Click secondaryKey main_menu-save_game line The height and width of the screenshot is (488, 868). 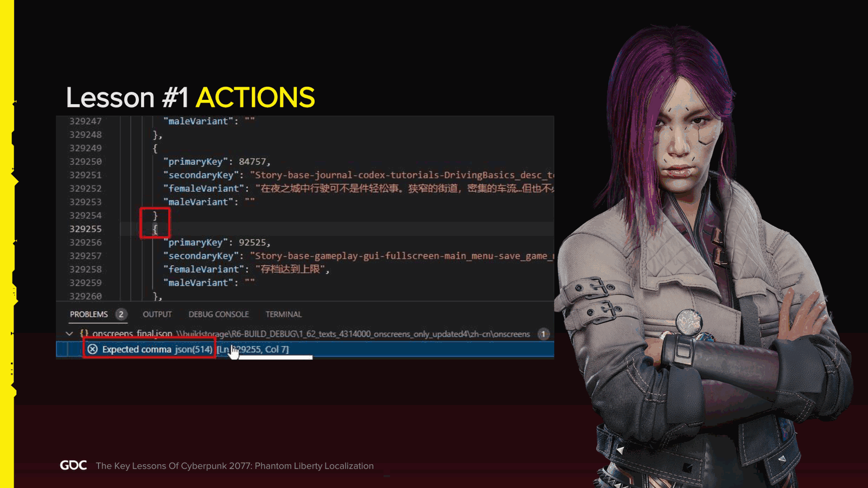click(x=359, y=256)
